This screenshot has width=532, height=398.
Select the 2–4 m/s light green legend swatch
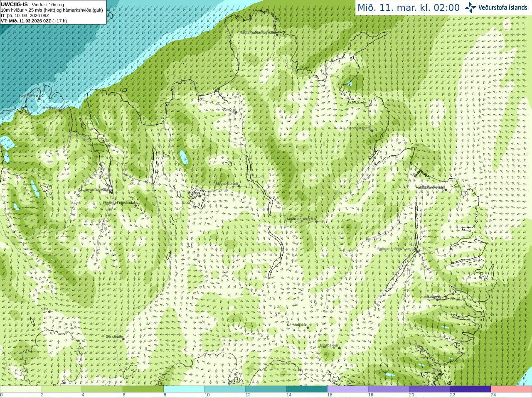pyautogui.click(x=61, y=389)
